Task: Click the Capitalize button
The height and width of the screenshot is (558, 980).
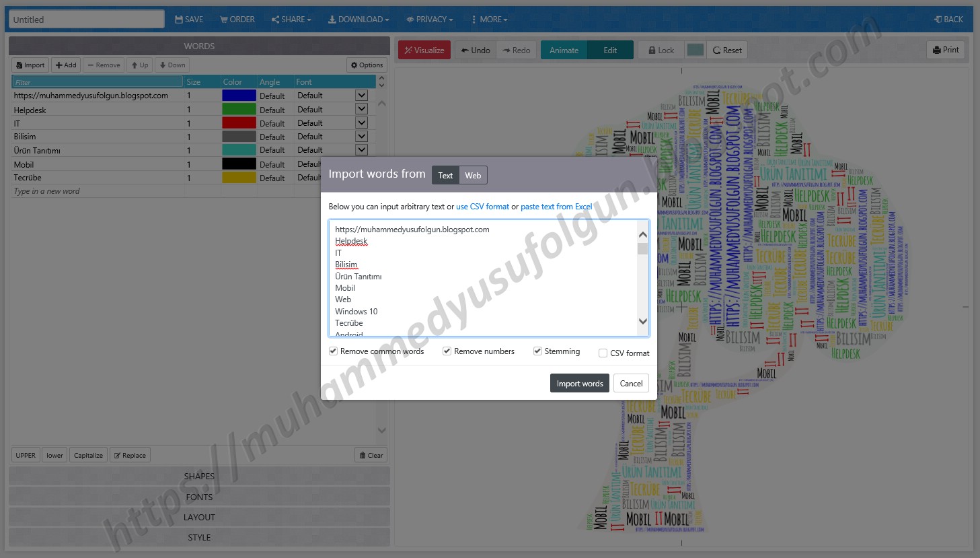Action: [x=88, y=456]
